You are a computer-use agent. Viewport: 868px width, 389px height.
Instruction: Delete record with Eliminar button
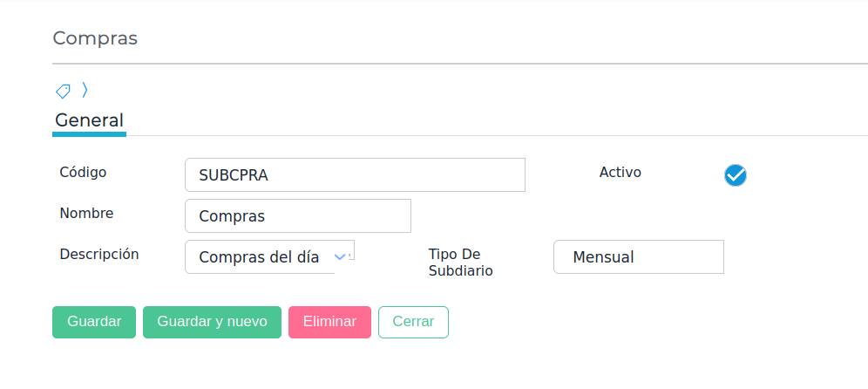click(329, 322)
